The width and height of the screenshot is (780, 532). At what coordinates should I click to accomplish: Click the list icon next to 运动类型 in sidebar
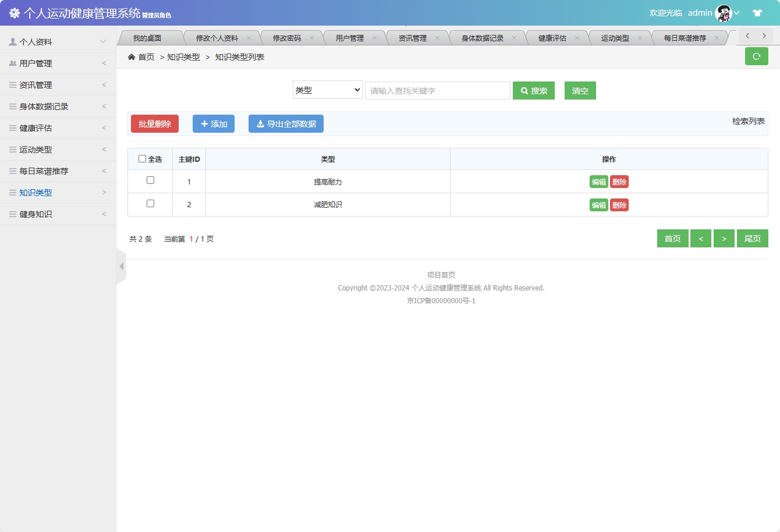tap(13, 150)
